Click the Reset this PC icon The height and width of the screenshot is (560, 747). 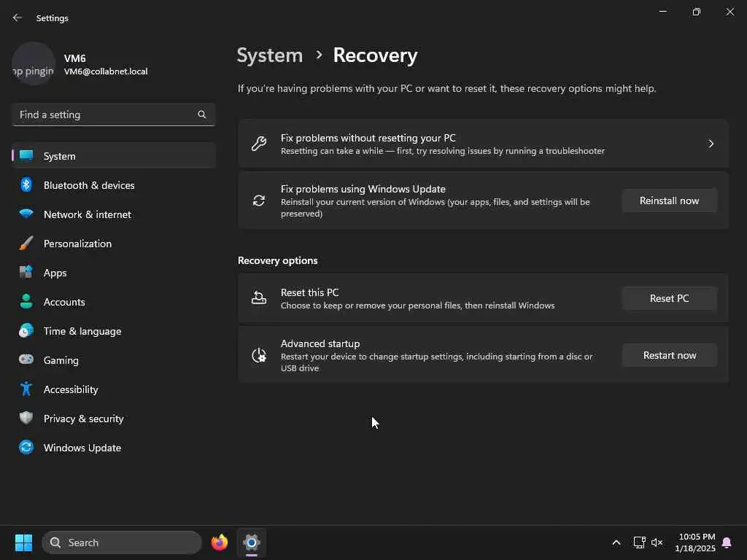point(259,298)
